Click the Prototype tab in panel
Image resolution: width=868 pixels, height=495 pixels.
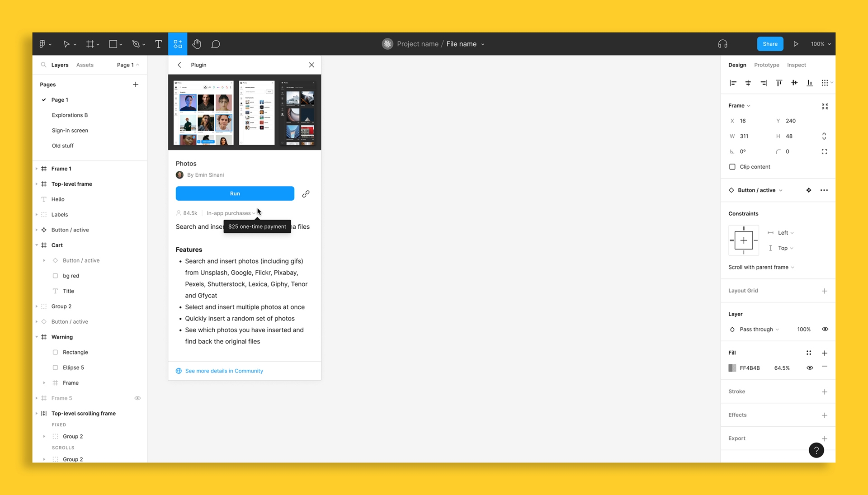click(765, 64)
